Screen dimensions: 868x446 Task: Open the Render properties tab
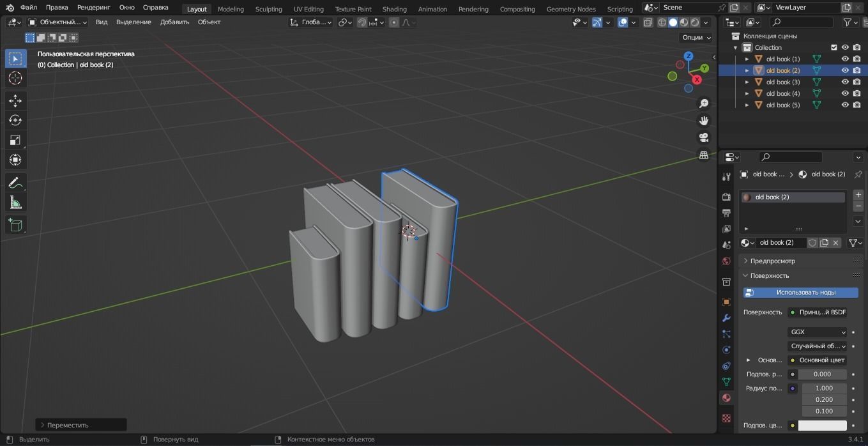pyautogui.click(x=726, y=197)
